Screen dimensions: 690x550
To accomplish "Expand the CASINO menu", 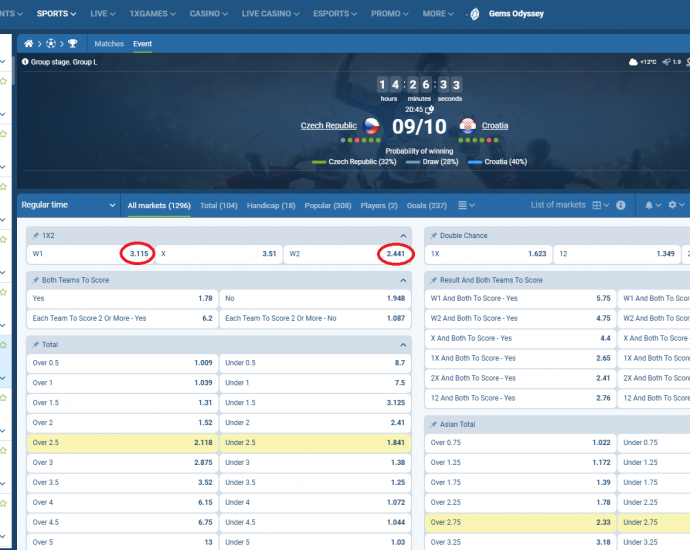I will 209,14.
